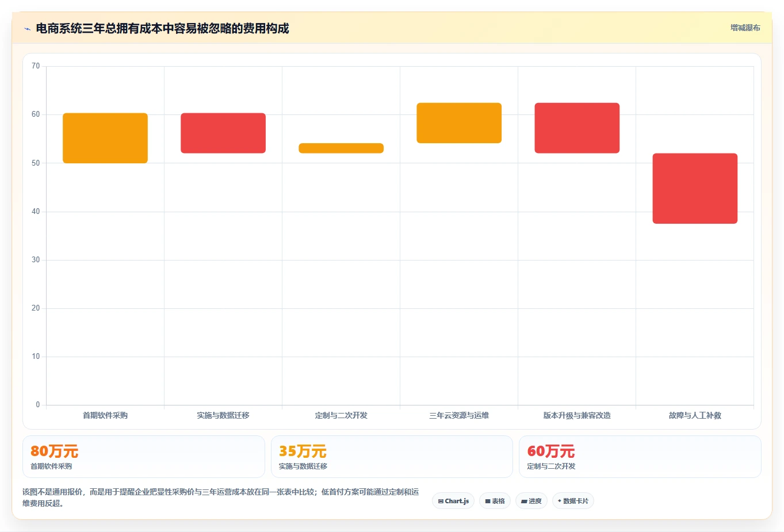Click the y-axis value 70

point(36,66)
